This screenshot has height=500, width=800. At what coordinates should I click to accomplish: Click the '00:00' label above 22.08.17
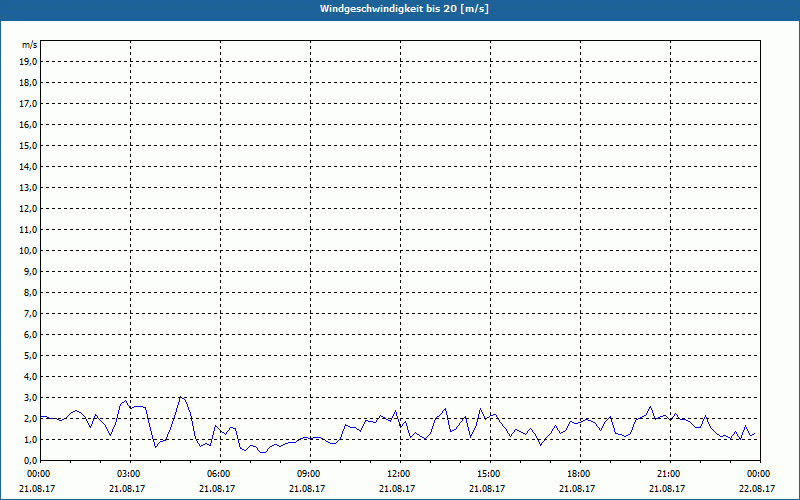tap(760, 474)
